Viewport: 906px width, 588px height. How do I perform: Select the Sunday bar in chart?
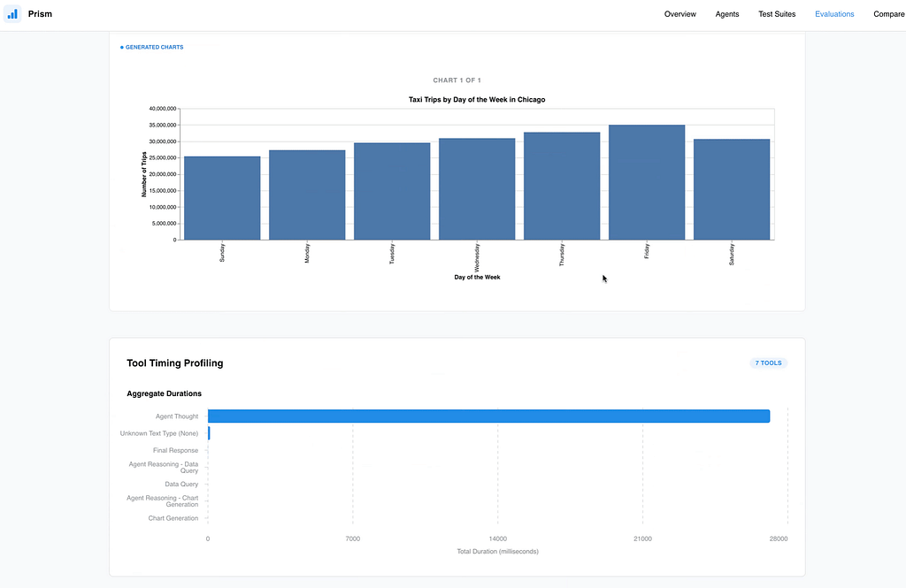(222, 198)
